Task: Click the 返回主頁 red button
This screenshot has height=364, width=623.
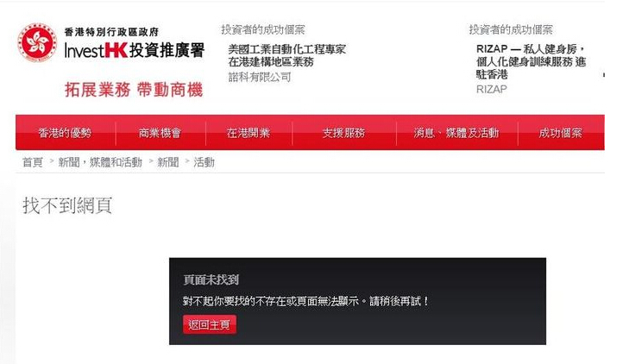Action: [210, 324]
